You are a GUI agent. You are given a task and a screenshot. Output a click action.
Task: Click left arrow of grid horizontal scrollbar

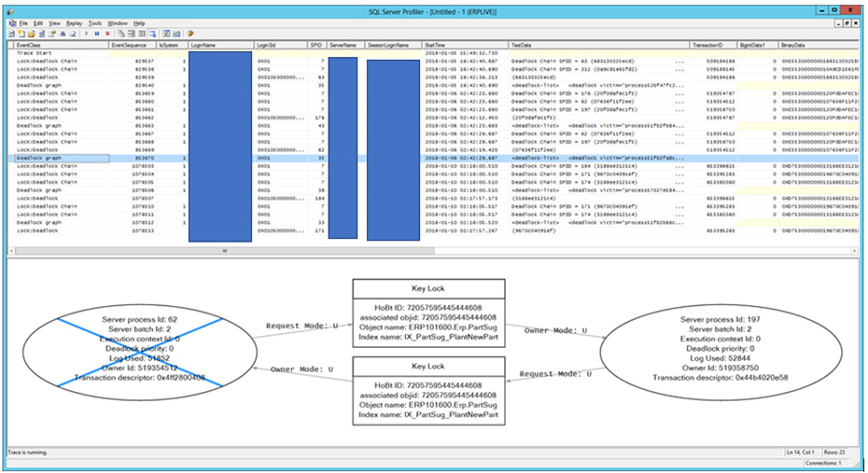coord(11,251)
